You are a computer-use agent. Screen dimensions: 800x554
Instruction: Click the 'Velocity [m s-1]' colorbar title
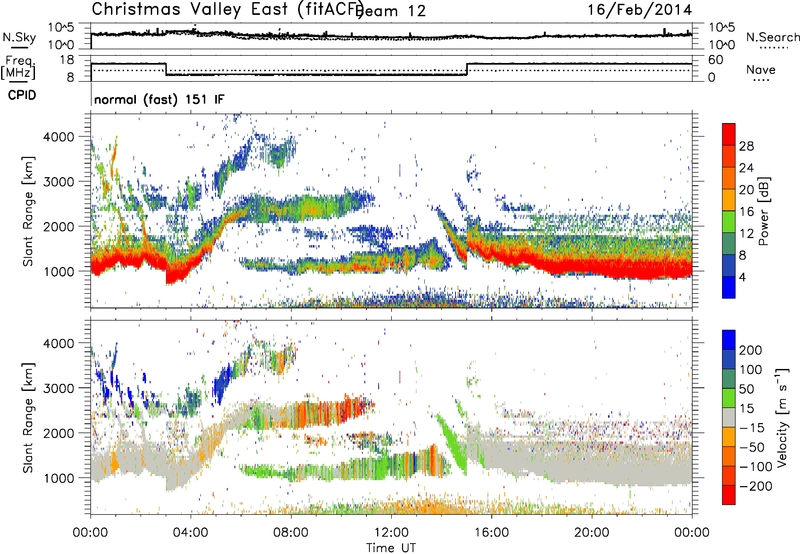click(782, 417)
